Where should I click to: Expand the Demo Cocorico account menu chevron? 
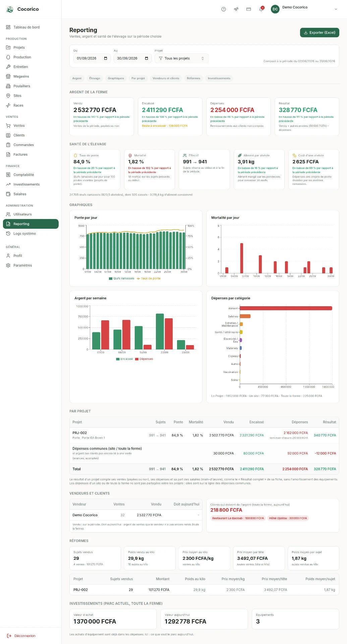336,9
